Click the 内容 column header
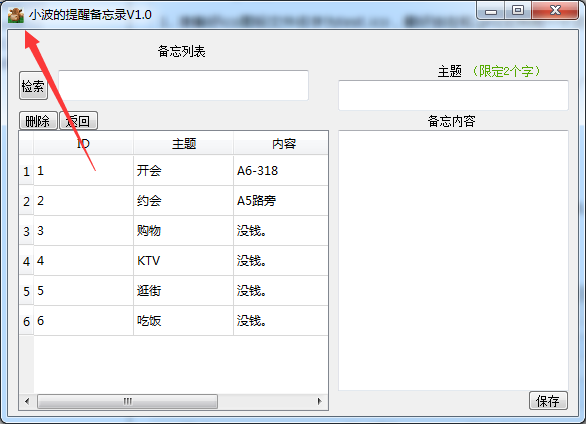 coord(281,143)
